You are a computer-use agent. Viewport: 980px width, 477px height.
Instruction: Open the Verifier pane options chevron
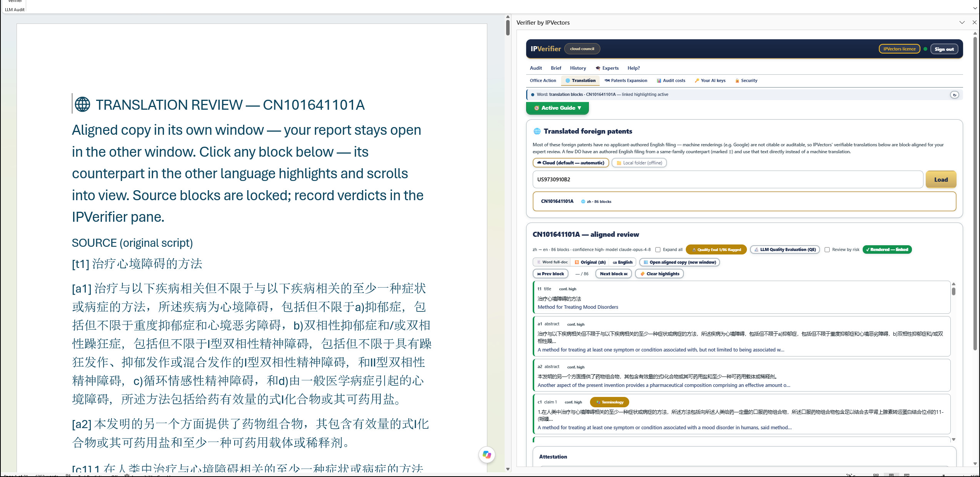tap(962, 22)
